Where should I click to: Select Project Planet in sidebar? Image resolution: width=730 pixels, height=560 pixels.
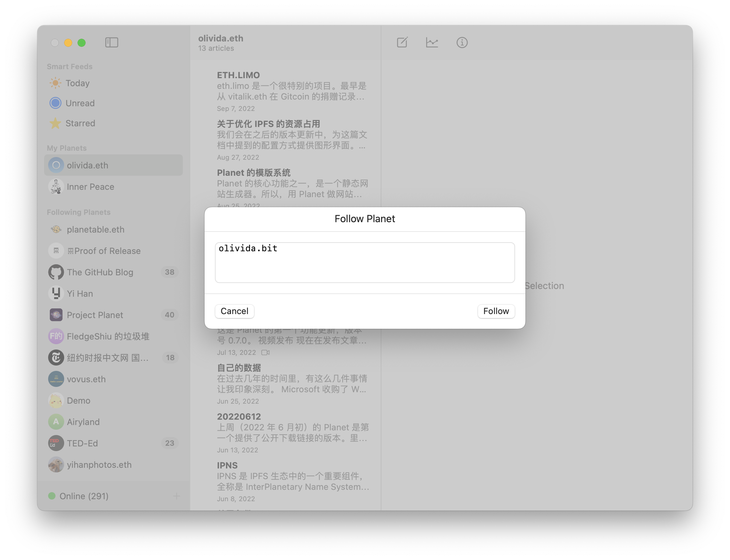(x=95, y=315)
